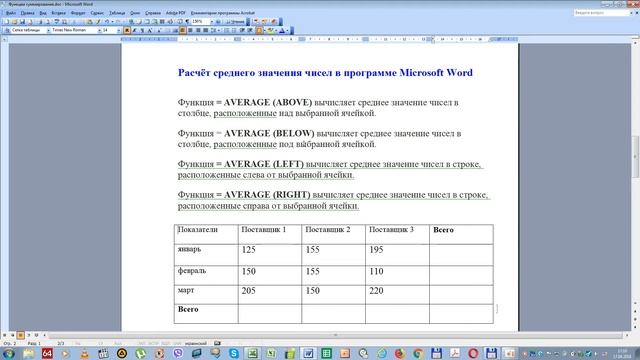
Task: Activate the Format Painter brush icon
Action: point(98,21)
